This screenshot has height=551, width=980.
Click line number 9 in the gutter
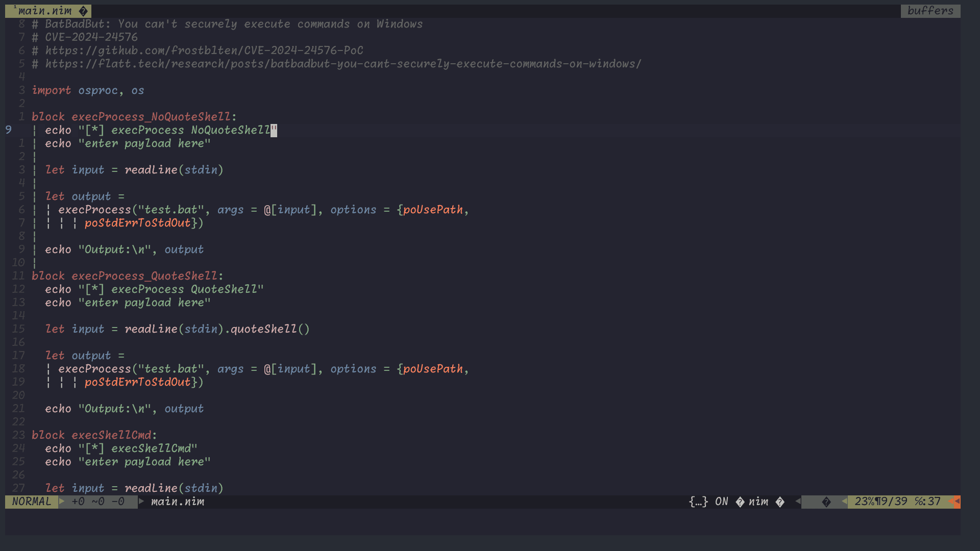pyautogui.click(x=8, y=130)
